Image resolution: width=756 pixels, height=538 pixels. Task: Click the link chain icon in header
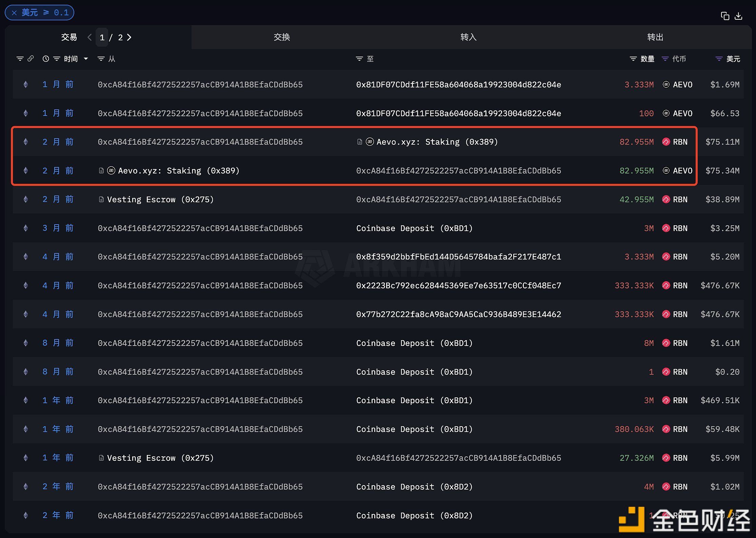coord(31,59)
